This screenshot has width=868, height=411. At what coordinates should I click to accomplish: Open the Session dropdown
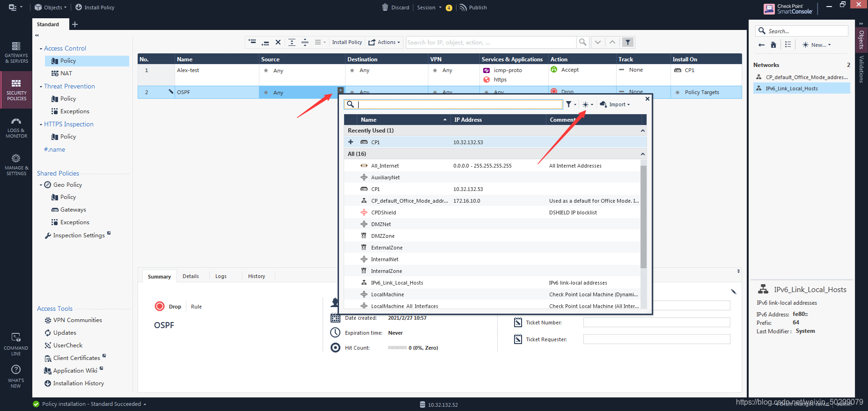point(429,7)
